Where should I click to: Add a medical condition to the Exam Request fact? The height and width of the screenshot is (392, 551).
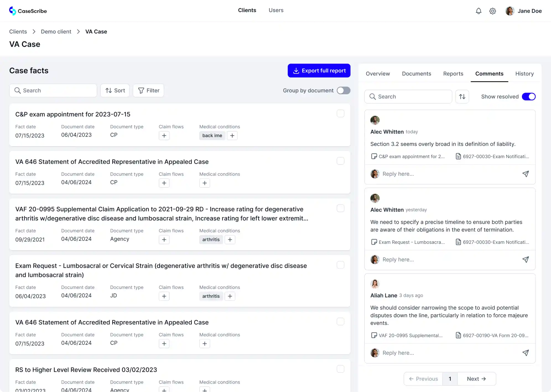point(230,296)
